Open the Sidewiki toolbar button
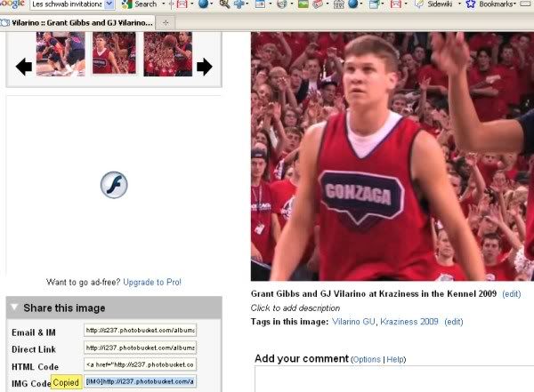This screenshot has height=392, width=534. point(435,4)
